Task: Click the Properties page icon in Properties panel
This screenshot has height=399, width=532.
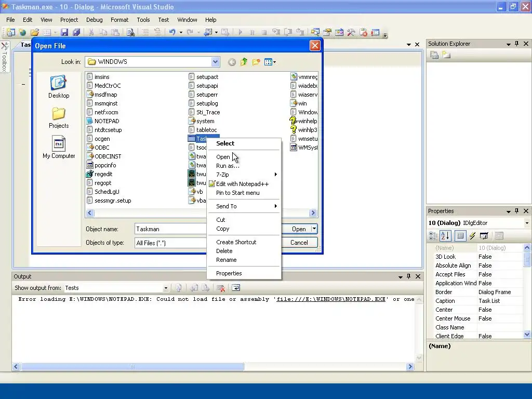Action: click(460, 236)
